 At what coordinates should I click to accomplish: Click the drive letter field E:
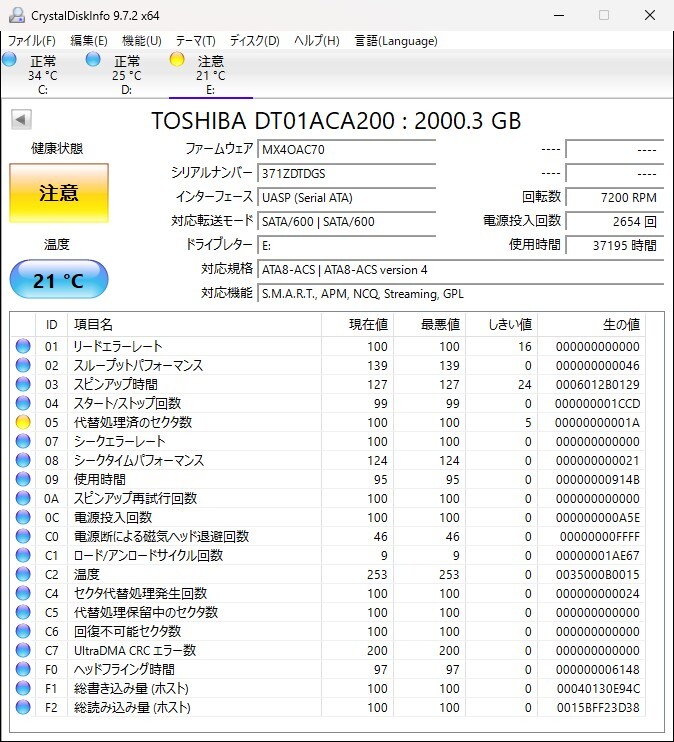(346, 246)
